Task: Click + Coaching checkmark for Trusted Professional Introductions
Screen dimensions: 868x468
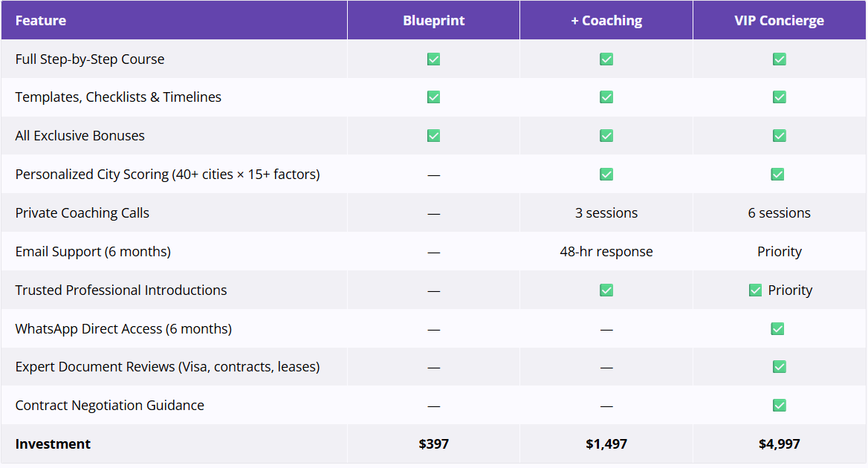Action: click(x=606, y=290)
